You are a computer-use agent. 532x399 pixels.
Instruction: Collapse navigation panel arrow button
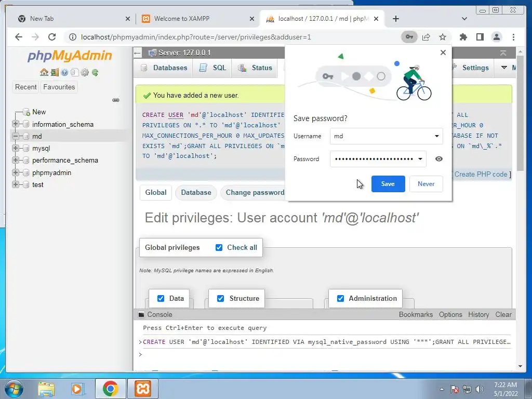(x=137, y=52)
